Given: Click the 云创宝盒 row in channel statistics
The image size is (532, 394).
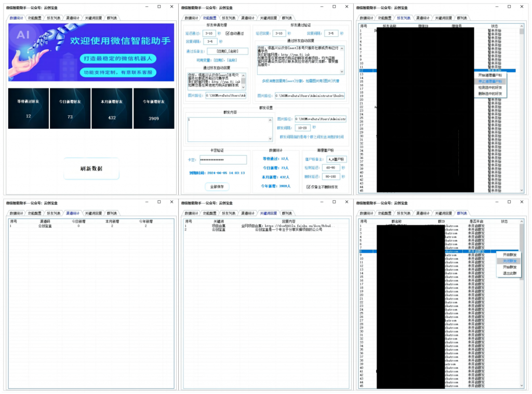Looking at the screenshot, I should 45,226.
